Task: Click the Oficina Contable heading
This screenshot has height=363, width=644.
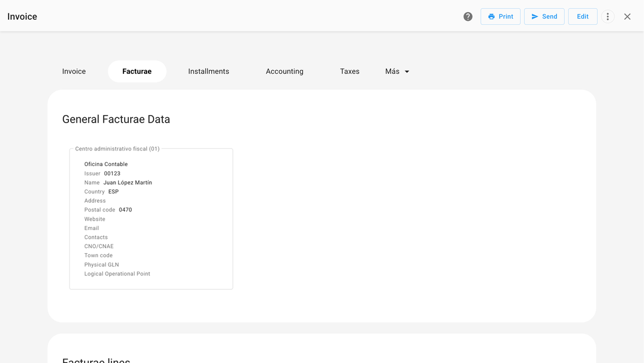Action: [106, 164]
